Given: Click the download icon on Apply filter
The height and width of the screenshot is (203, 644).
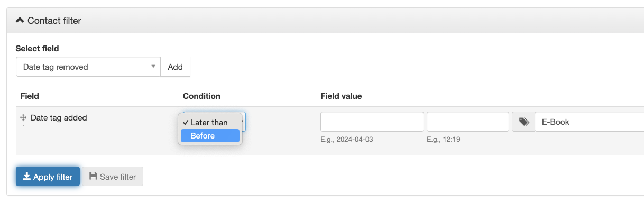Looking at the screenshot, I should (x=27, y=177).
